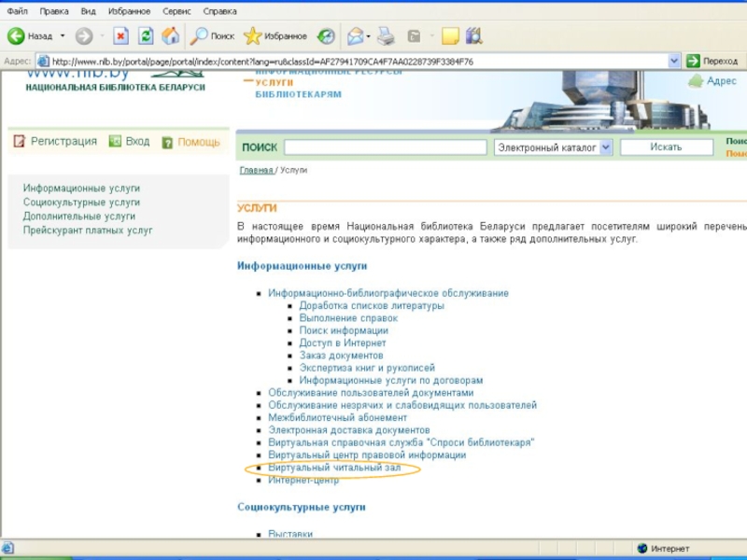Viewport: 747px width, 560px height.
Task: Click the yellow note toolbar icon
Action: pos(450,36)
